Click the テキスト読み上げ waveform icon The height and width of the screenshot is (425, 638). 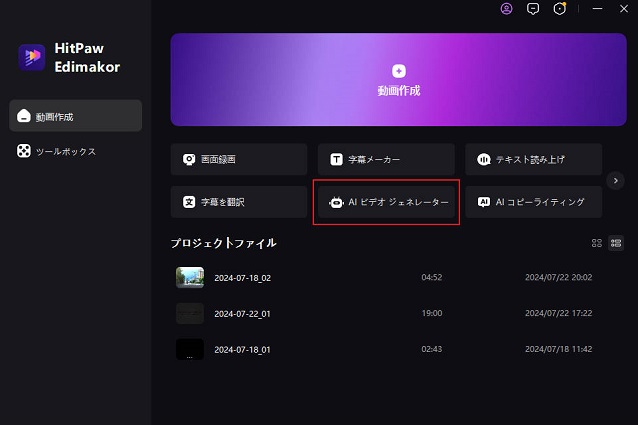(483, 159)
